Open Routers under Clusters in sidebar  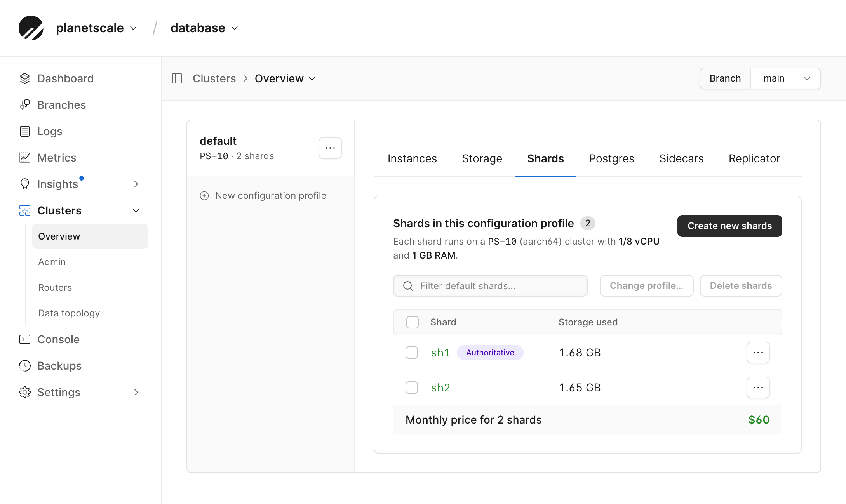point(55,287)
